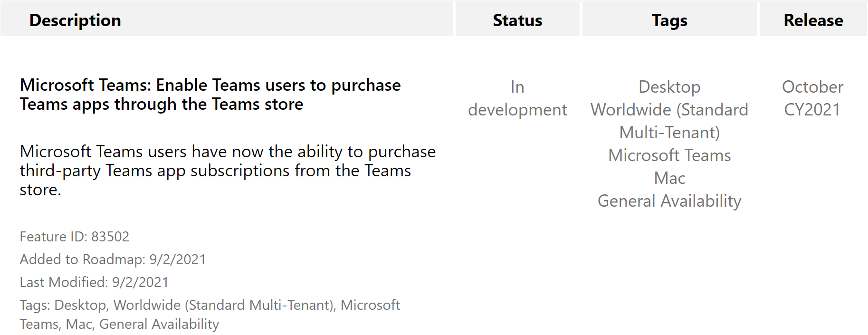Viewport: 868px width, 335px height.
Task: Click the 'In development' status cell
Action: pyautogui.click(x=517, y=98)
